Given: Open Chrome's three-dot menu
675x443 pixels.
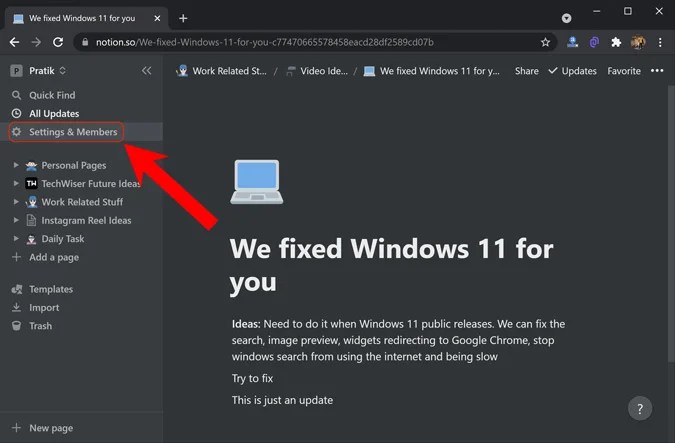Looking at the screenshot, I should pyautogui.click(x=660, y=42).
